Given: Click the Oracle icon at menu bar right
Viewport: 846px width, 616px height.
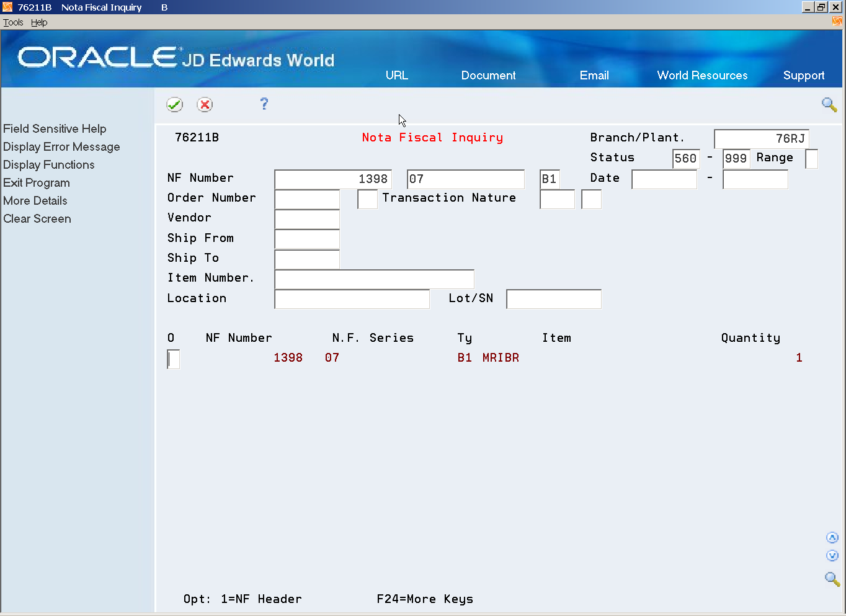Looking at the screenshot, I should [x=837, y=22].
